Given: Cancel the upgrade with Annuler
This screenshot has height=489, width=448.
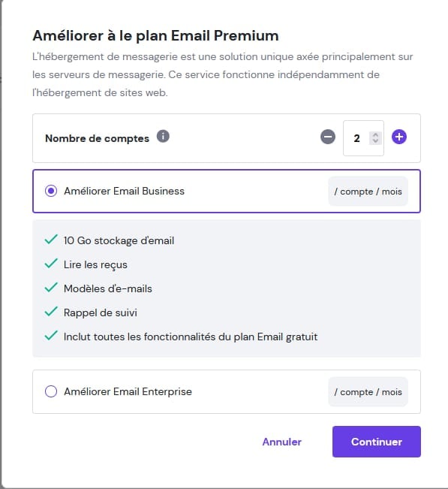Looking at the screenshot, I should pyautogui.click(x=282, y=442).
